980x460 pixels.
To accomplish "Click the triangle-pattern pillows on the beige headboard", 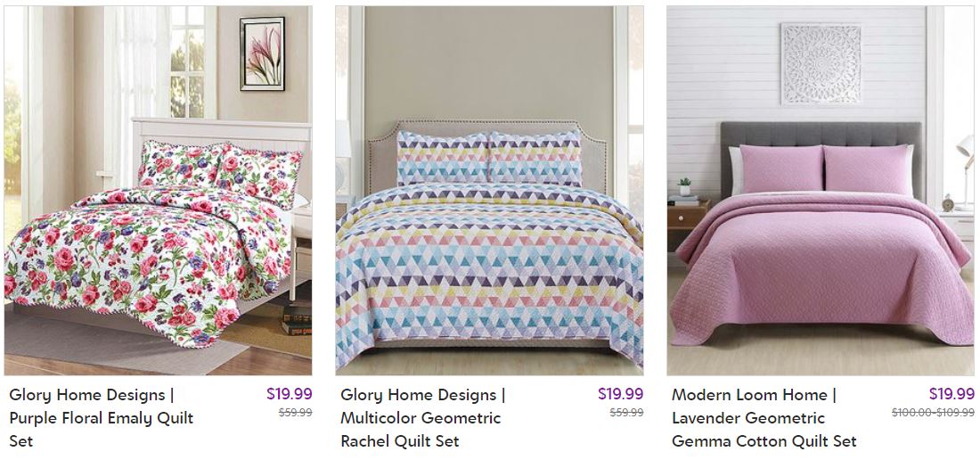I will point(489,159).
